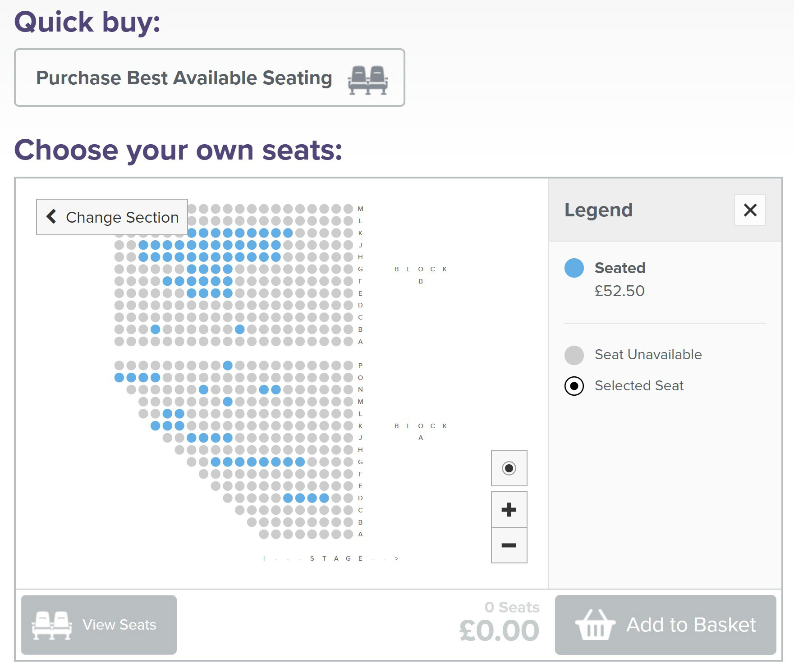Image resolution: width=794 pixels, height=672 pixels.
Task: Click the zoom out minus icon
Action: [x=509, y=545]
